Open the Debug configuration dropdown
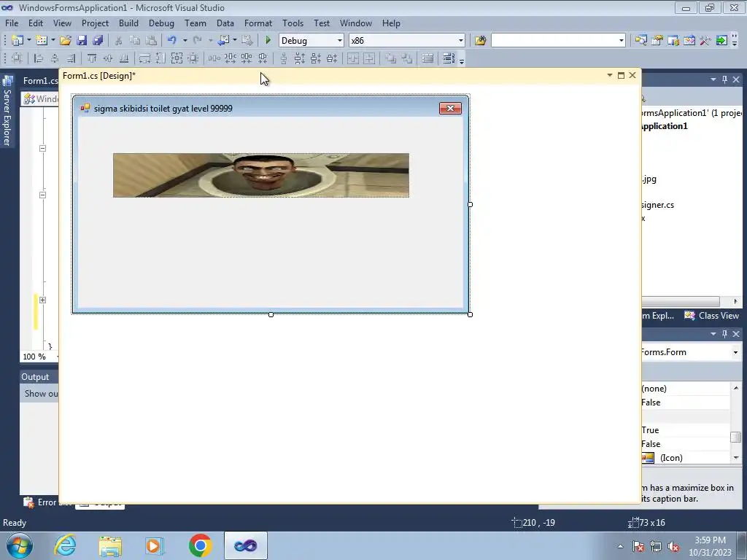Screen dimensions: 747x560 click(340, 41)
